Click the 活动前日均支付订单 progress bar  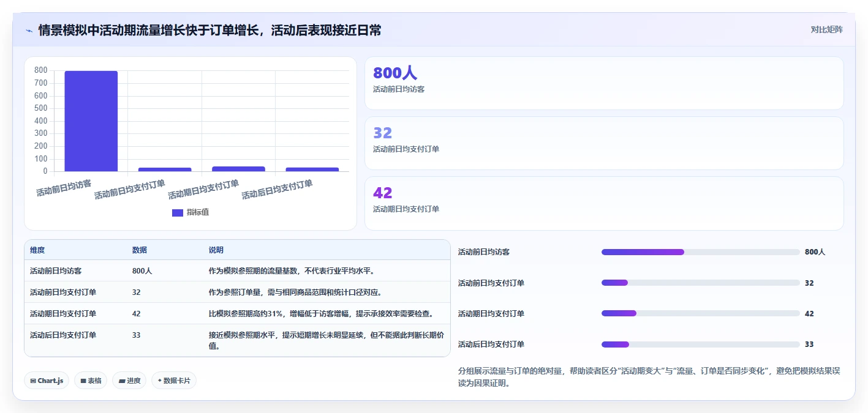click(x=701, y=283)
